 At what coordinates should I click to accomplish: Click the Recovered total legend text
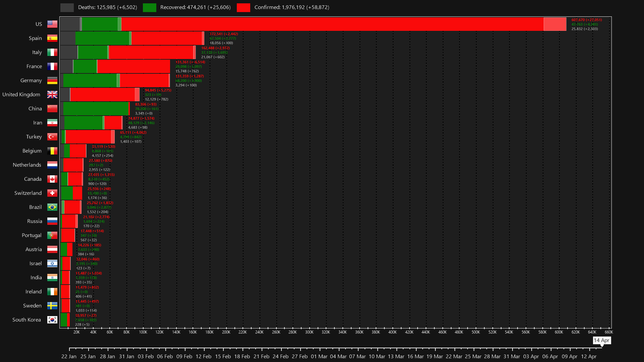tap(196, 7)
